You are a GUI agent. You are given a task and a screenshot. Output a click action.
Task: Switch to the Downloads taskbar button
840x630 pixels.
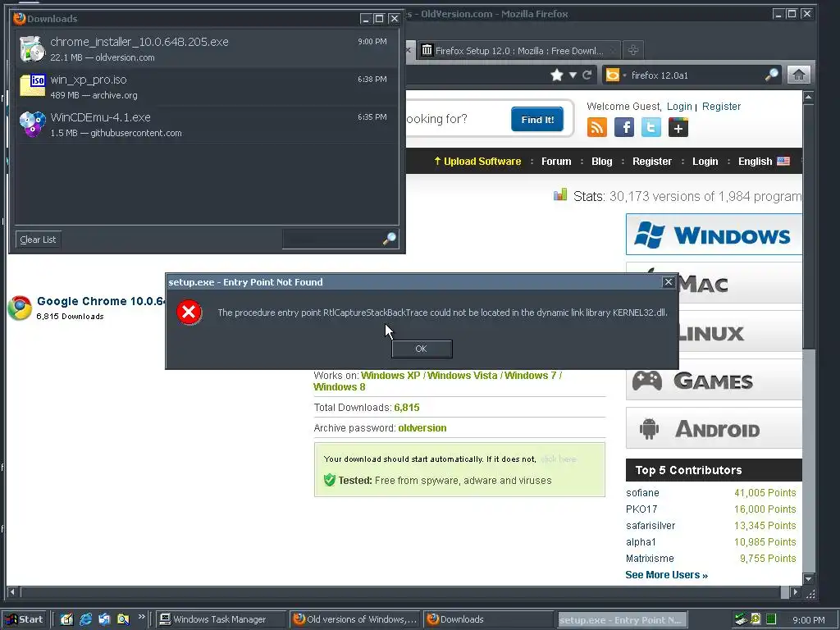489,619
